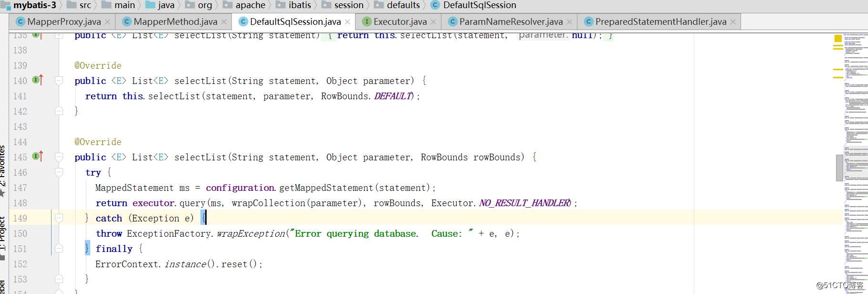The height and width of the screenshot is (294, 868).
Task: Click the finally keyword on line 151
Action: click(114, 249)
